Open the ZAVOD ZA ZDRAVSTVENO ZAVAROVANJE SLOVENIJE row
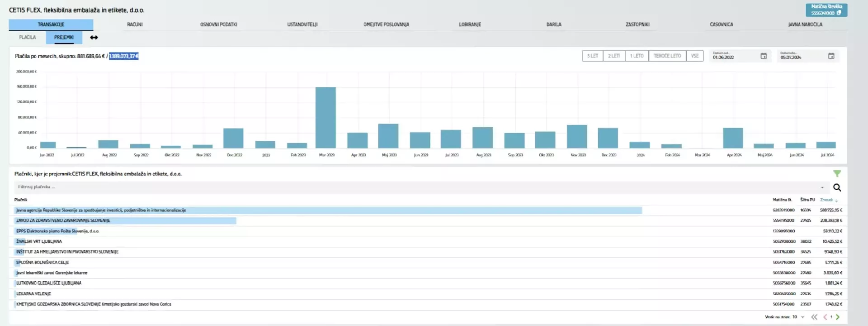The image size is (868, 326). coord(63,221)
